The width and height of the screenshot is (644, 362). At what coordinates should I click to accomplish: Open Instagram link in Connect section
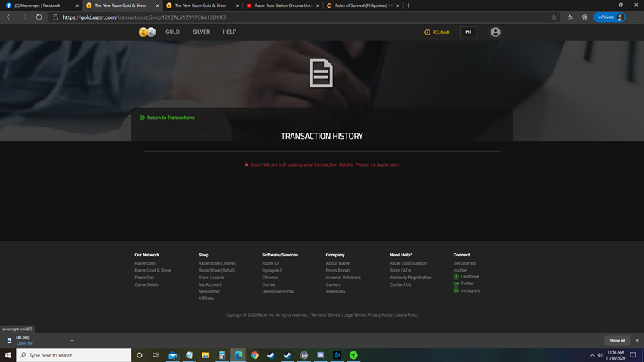click(467, 290)
